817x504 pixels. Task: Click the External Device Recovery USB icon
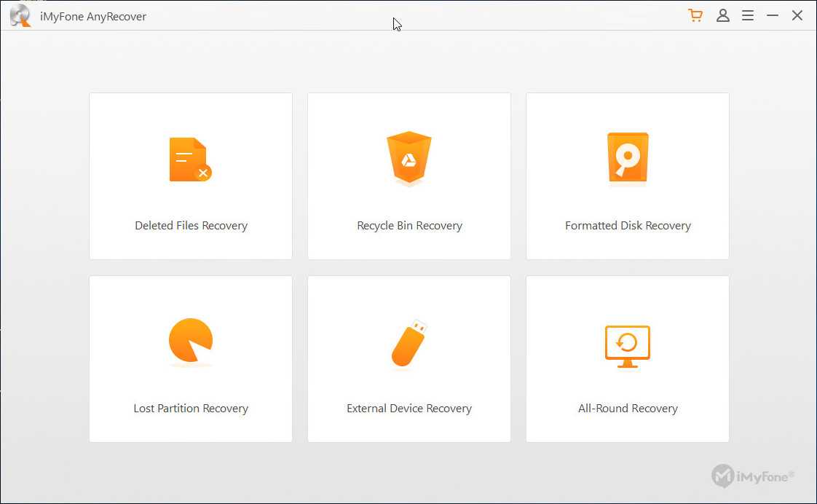click(409, 342)
